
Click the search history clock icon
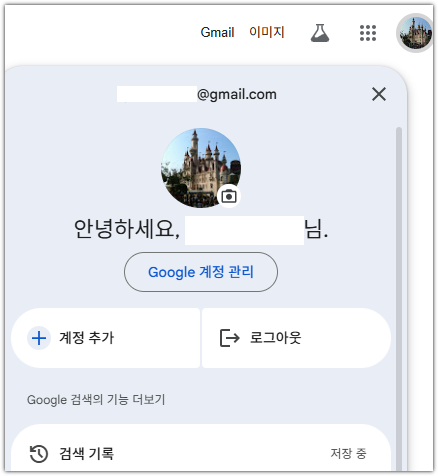tap(39, 454)
